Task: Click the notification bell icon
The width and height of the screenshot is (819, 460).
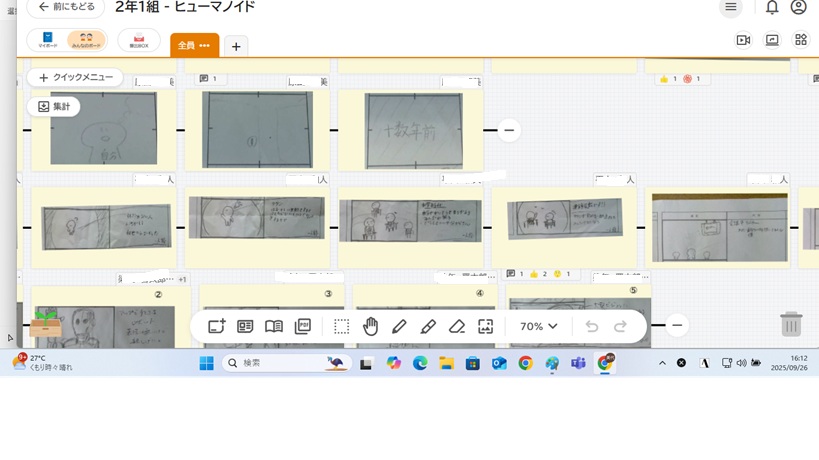Action: pyautogui.click(x=772, y=7)
